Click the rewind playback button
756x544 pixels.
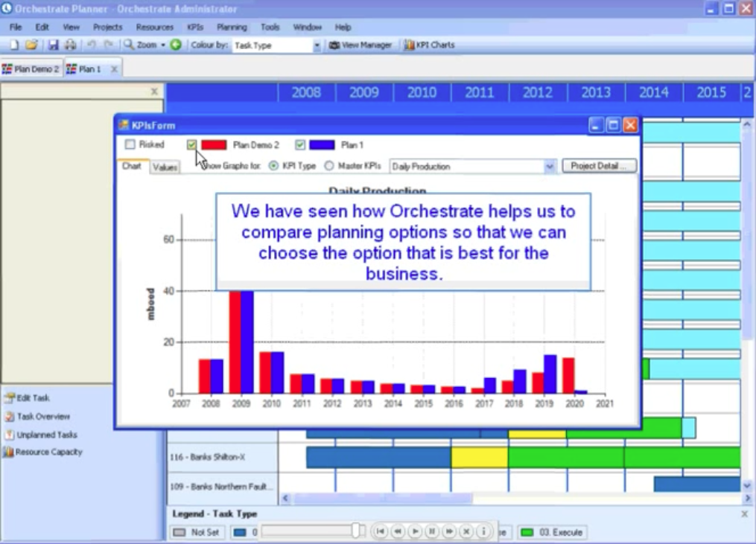pyautogui.click(x=398, y=531)
